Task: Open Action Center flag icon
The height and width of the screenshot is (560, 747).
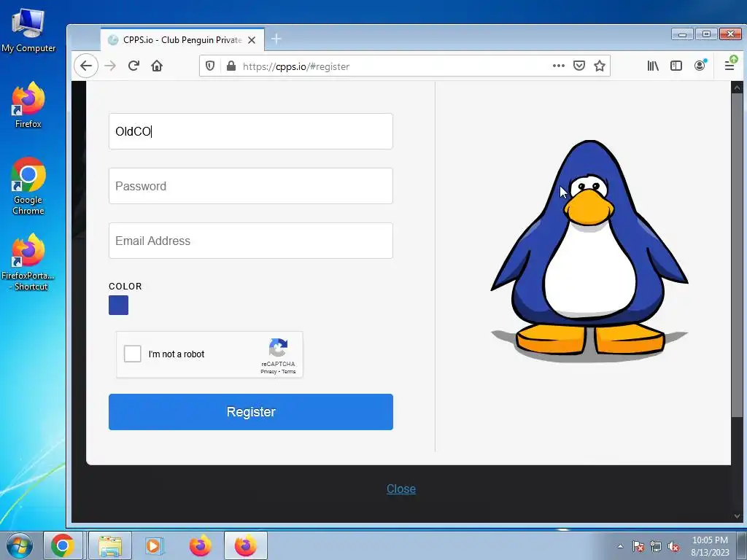Action: [x=638, y=546]
